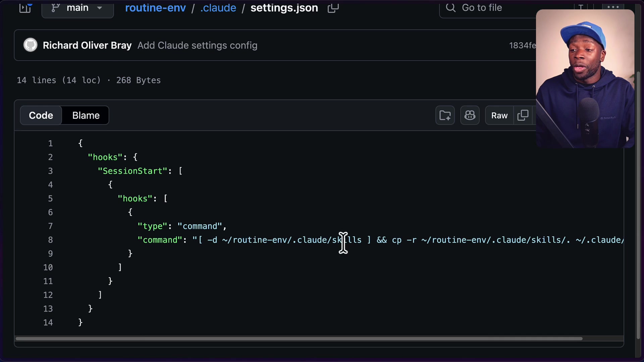Copy the file path via the copy icon
The image size is (644, 362).
pyautogui.click(x=333, y=8)
